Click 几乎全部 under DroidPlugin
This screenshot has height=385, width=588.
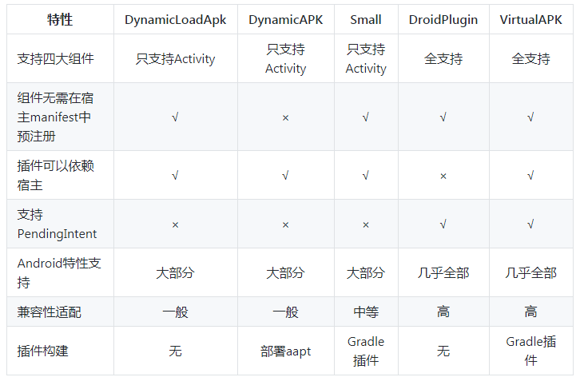pos(443,272)
